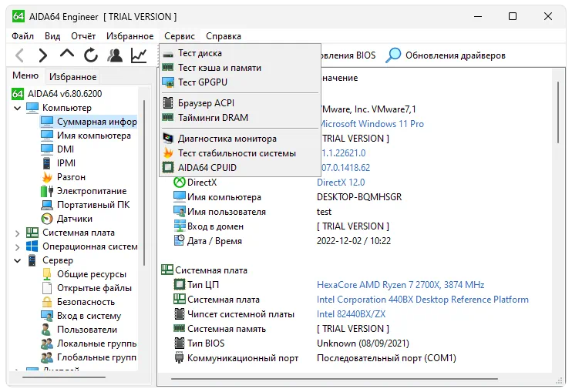Click the driver updates magnifier icon

pos(393,55)
